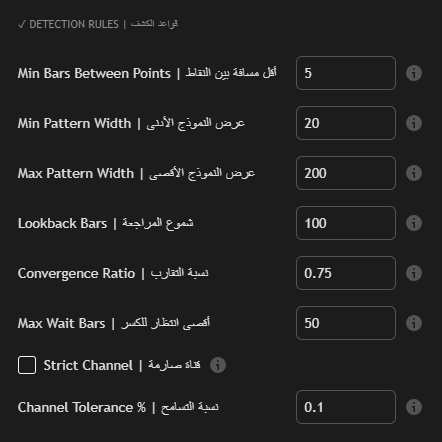Viewport: 442px width, 442px height.
Task: Click info icon beside Strict Channel label
Action: click(218, 365)
